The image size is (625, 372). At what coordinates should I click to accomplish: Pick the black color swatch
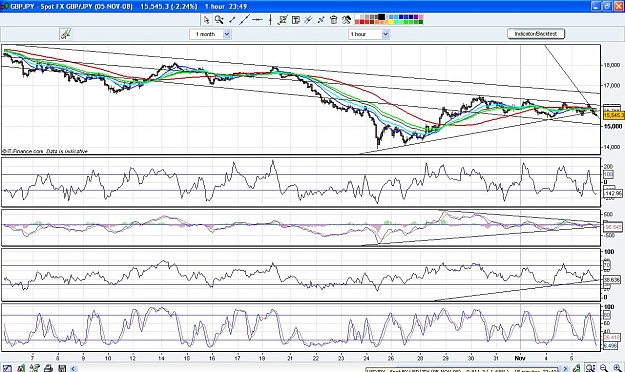coord(381,17)
